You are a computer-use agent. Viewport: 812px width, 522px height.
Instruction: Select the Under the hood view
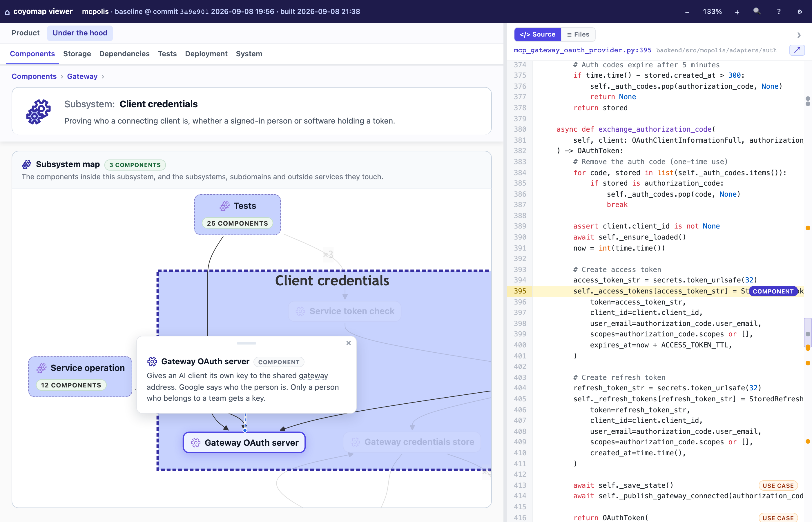pyautogui.click(x=80, y=33)
